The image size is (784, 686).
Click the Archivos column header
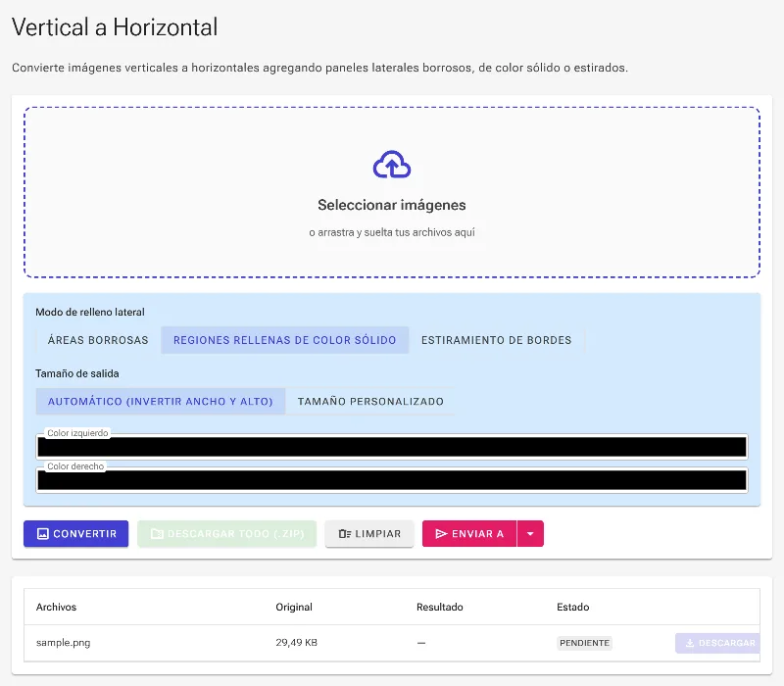pos(56,607)
